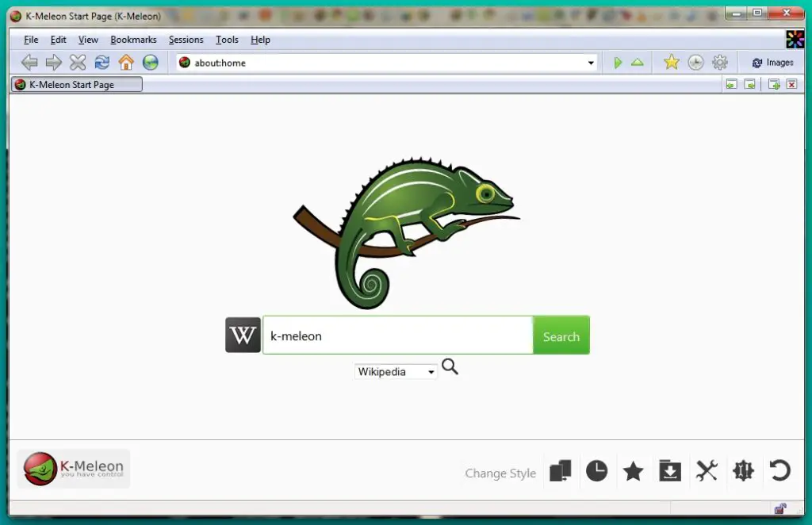Screen dimensions: 812x525
Task: Click the magnifying glass search icon
Action: click(450, 367)
